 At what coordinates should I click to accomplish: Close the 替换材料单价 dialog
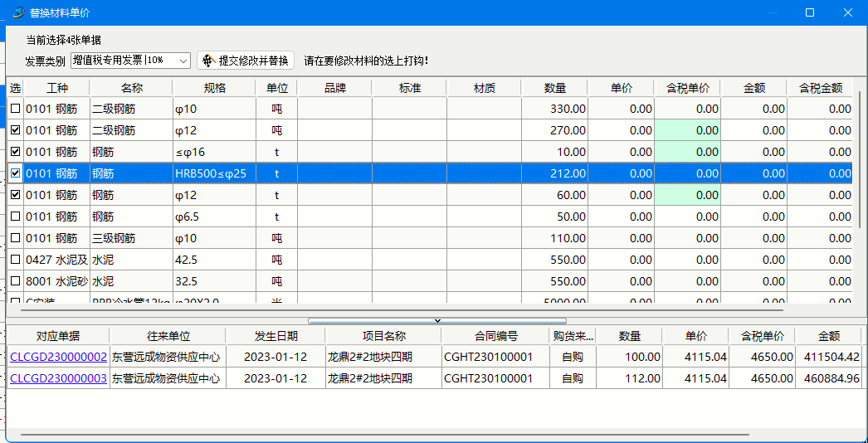click(x=847, y=12)
